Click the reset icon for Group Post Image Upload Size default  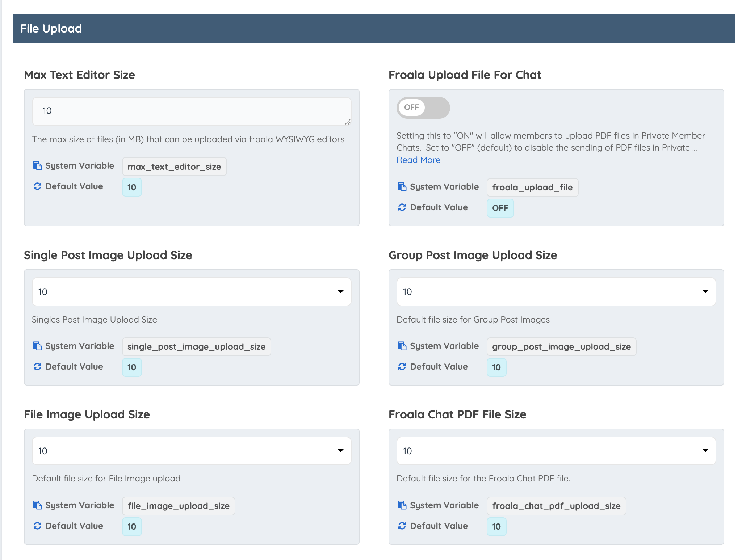click(x=402, y=367)
